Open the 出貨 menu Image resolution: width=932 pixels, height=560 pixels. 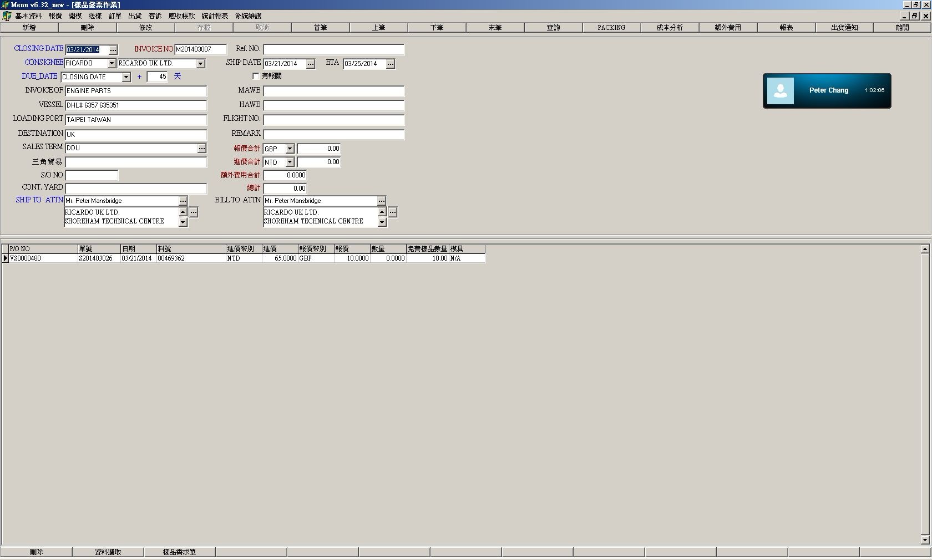[x=135, y=16]
